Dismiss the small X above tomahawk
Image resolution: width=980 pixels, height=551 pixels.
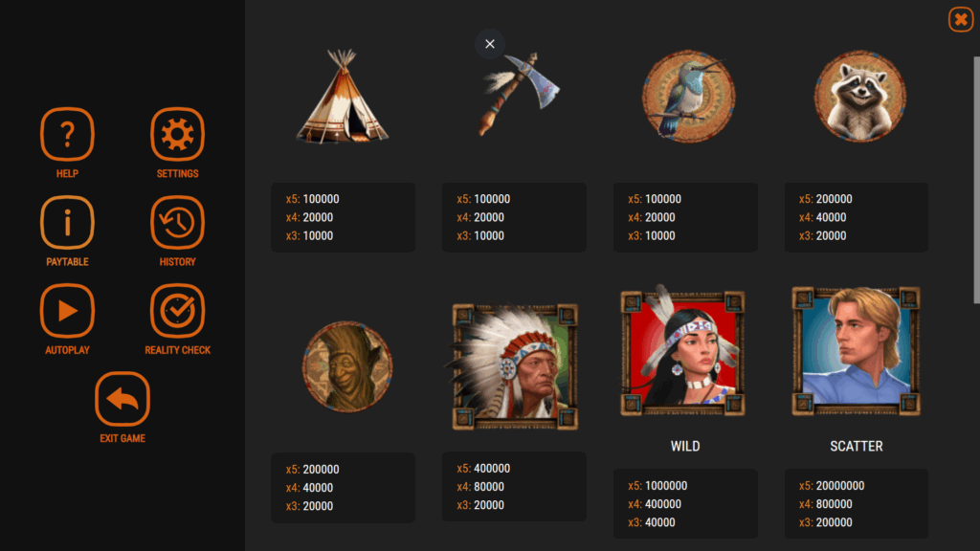(x=490, y=44)
